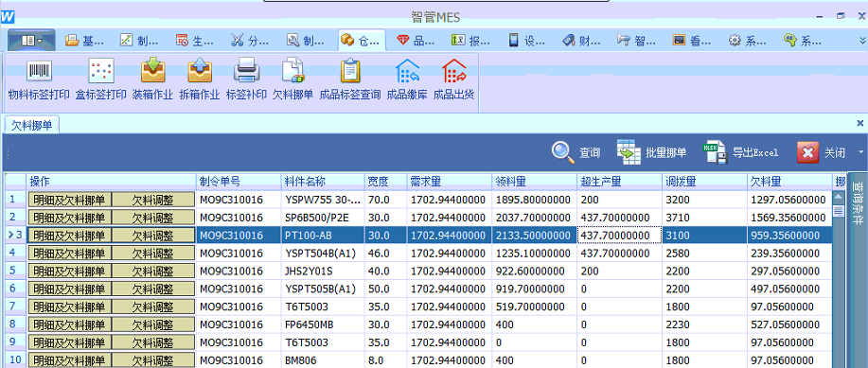Switch to the 分... scissors tab
This screenshot has height=368, width=868.
click(x=250, y=40)
